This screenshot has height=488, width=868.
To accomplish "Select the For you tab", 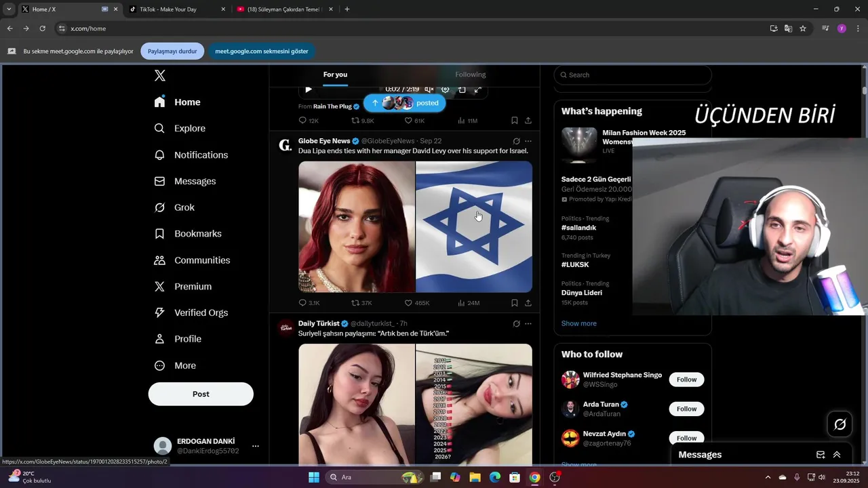I will [x=335, y=75].
